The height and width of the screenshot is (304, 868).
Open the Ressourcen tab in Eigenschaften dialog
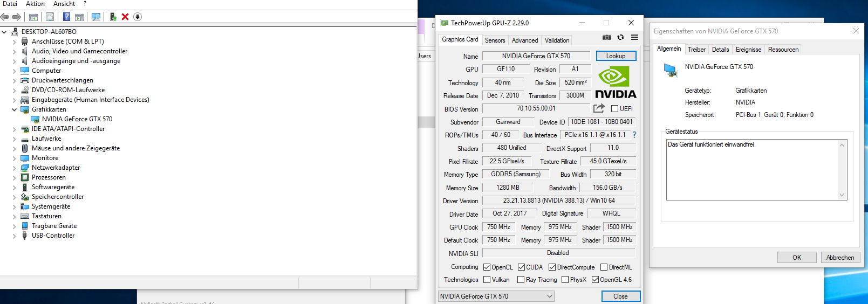tap(783, 50)
